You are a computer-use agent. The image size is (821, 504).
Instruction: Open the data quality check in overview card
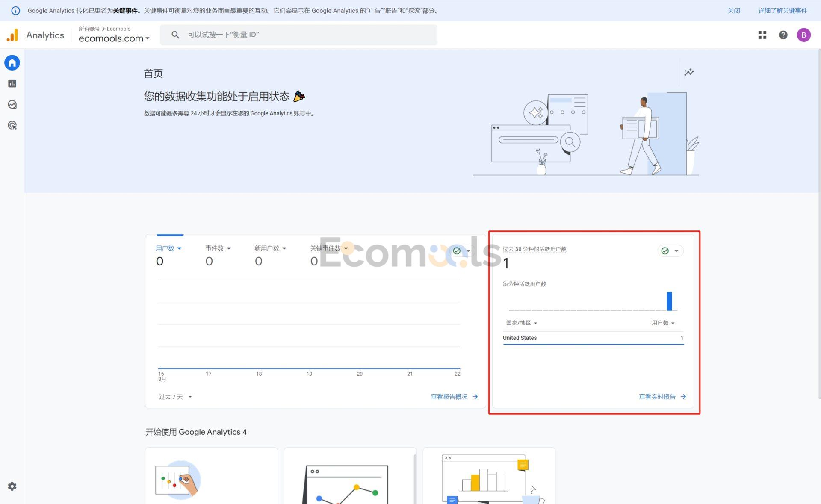click(462, 251)
